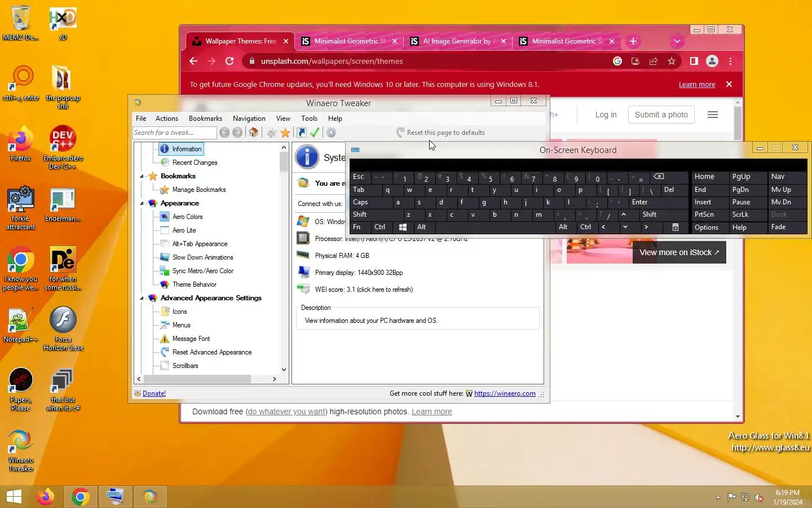
Task: Click the Submit a photo button
Action: pos(661,115)
